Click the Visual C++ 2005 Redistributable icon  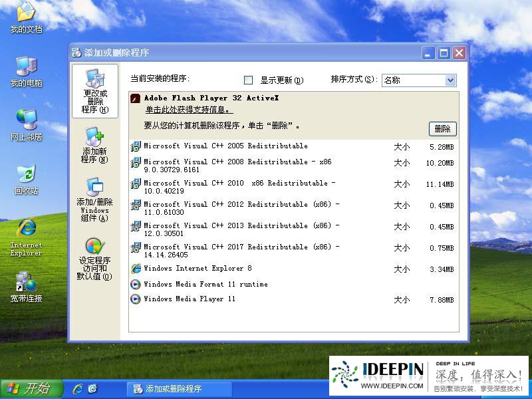click(136, 146)
